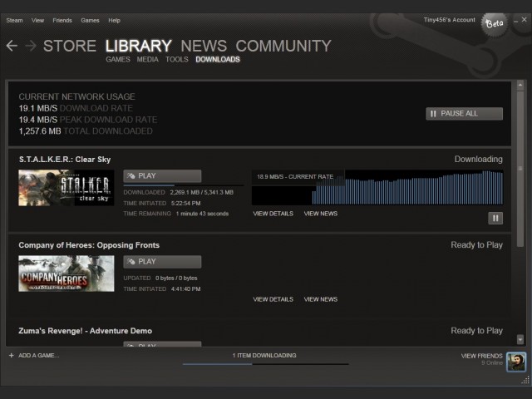Play S.T.A.L.K.E.R. Clear Sky
The image size is (532, 399).
pos(162,175)
